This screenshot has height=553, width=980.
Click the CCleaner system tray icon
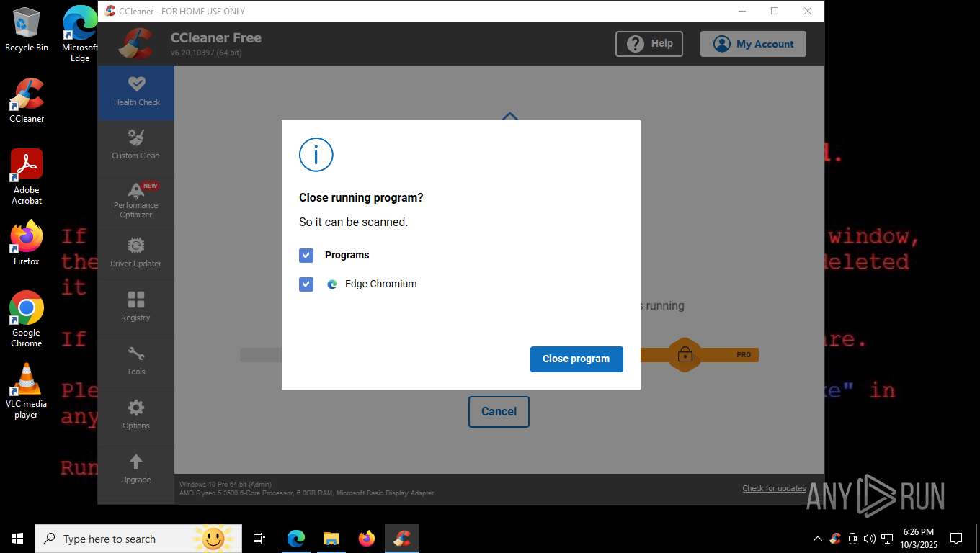[835, 539]
